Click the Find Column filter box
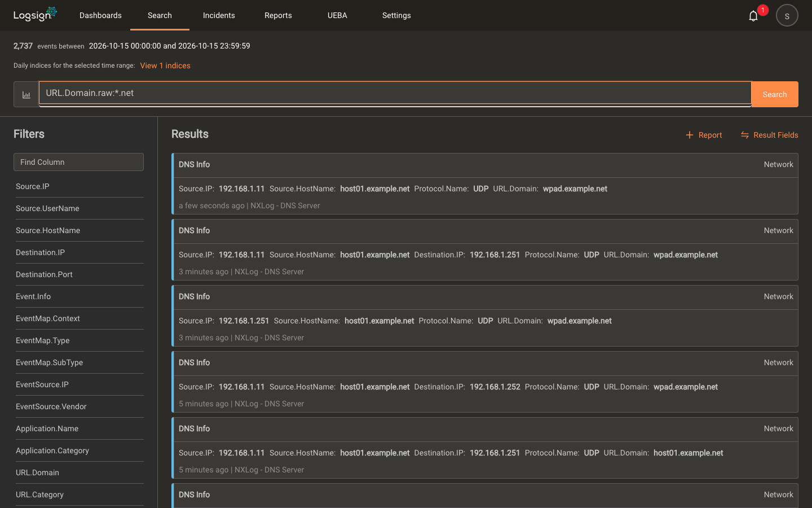812x508 pixels. tap(78, 162)
